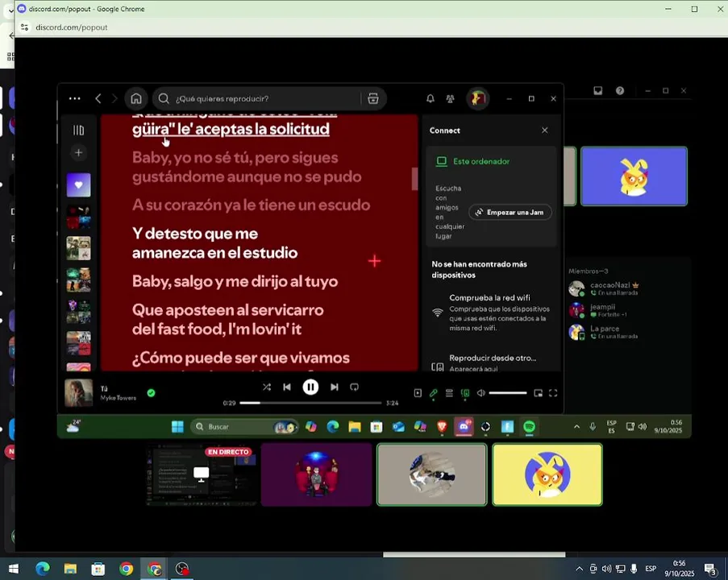Image resolution: width=728 pixels, height=580 pixels.
Task: Pause the playing song
Action: pos(310,387)
